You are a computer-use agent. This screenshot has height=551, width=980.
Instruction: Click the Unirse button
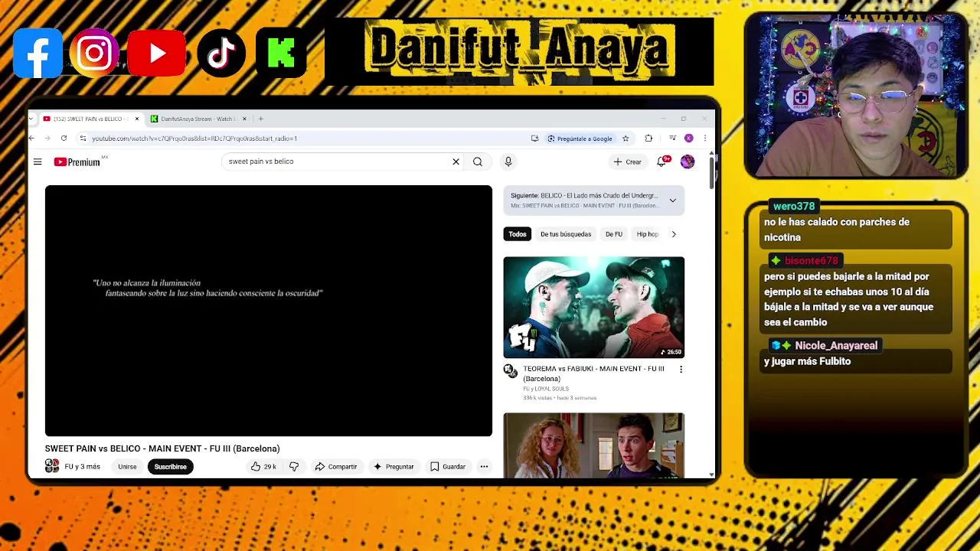(127, 466)
